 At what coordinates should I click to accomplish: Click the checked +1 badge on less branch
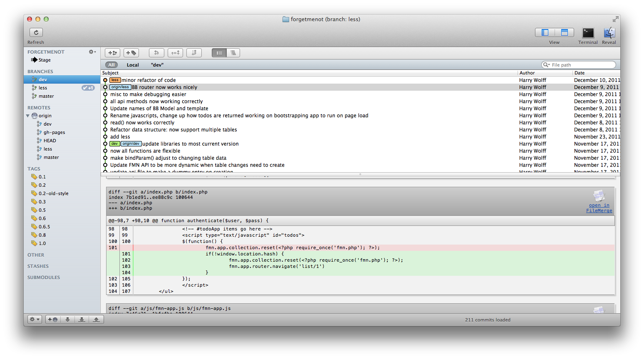[x=88, y=88]
